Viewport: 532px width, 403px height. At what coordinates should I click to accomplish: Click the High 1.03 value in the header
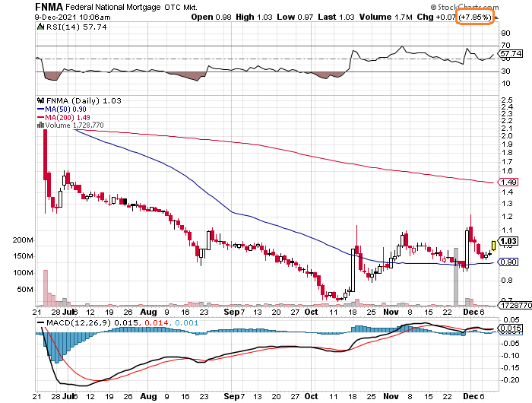coord(254,17)
